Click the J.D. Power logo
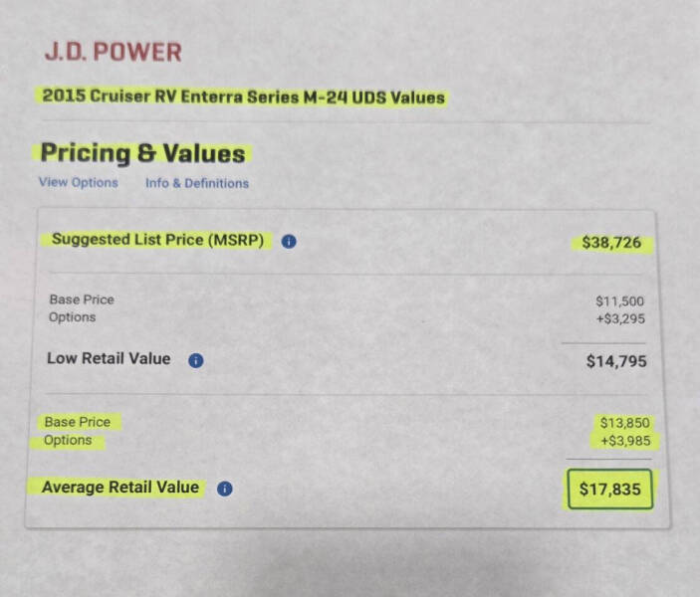The image size is (700, 597). point(113,53)
